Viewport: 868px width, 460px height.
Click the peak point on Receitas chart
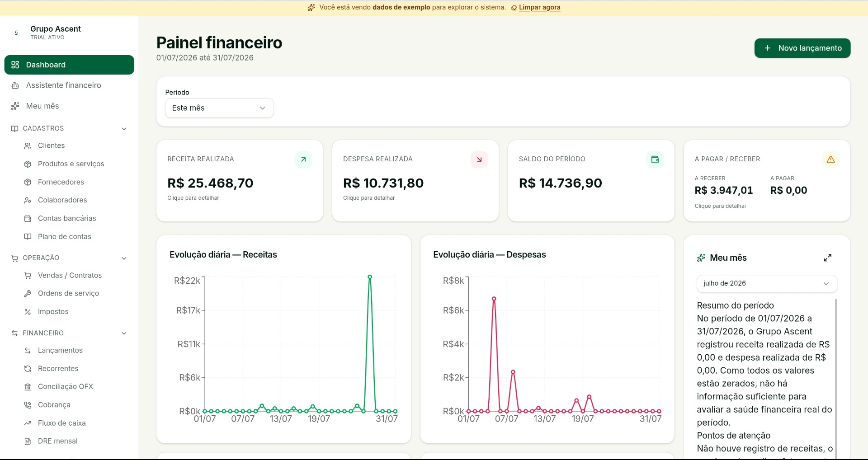[370, 277]
